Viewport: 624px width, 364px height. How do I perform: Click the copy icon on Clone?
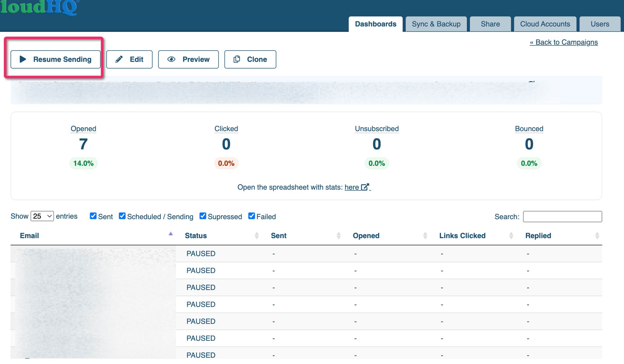(x=237, y=59)
